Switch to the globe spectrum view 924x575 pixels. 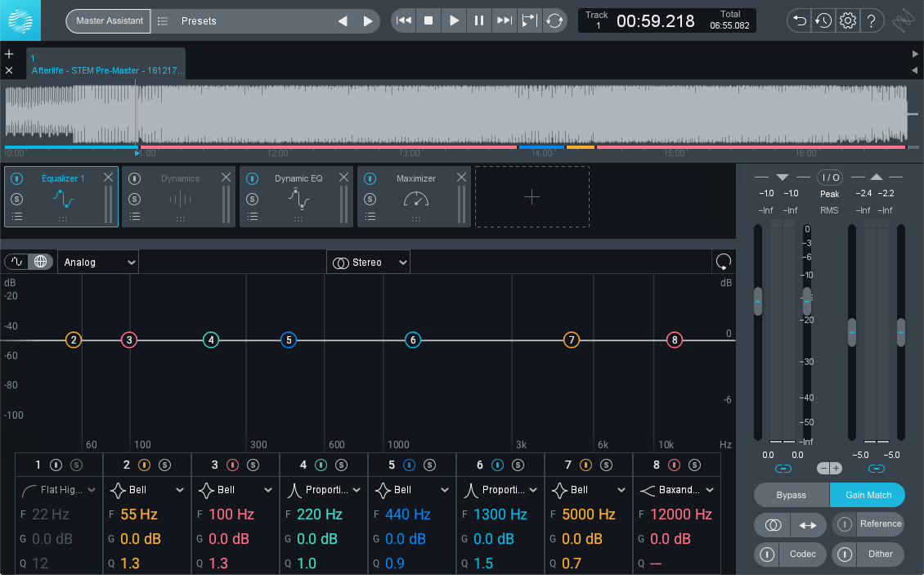coord(41,261)
